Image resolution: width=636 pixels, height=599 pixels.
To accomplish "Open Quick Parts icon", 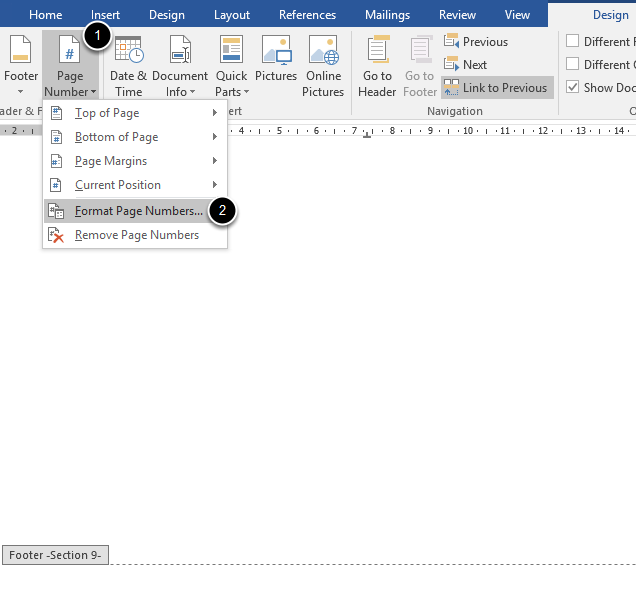I will 231,49.
